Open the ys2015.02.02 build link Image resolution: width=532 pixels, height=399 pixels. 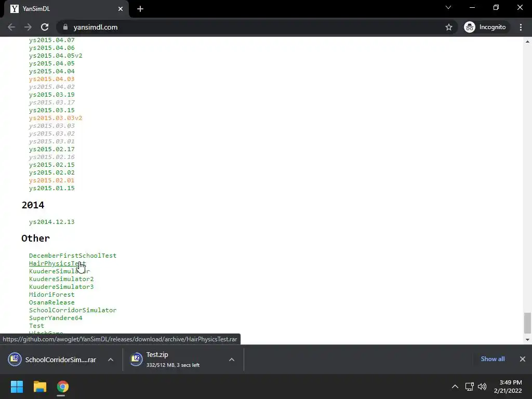click(51, 172)
